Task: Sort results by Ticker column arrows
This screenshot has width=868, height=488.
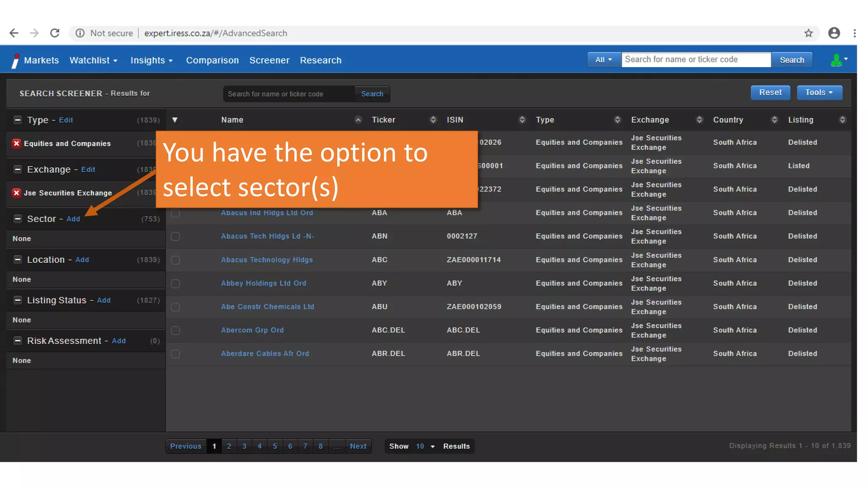Action: tap(433, 120)
